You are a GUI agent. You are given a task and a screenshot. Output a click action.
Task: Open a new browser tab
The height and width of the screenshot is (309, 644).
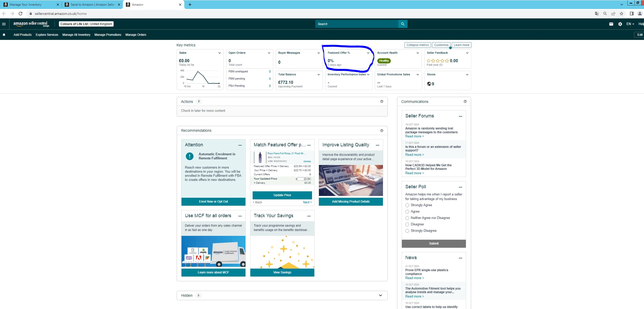click(190, 5)
